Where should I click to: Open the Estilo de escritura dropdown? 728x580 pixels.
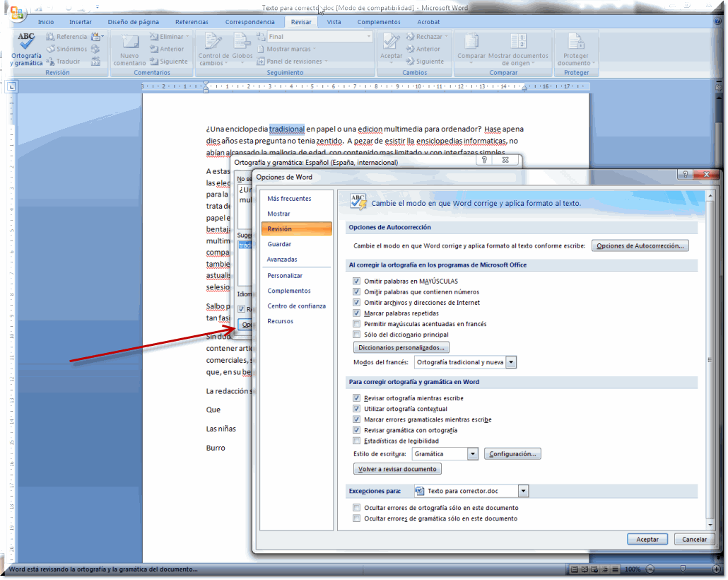(x=473, y=454)
